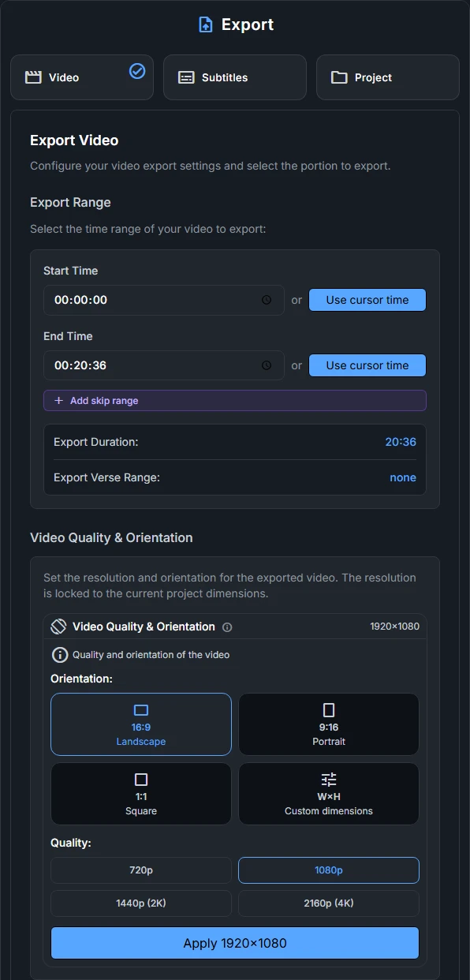The image size is (470, 980).
Task: Open the clock picker in Start Time
Action: tap(267, 300)
